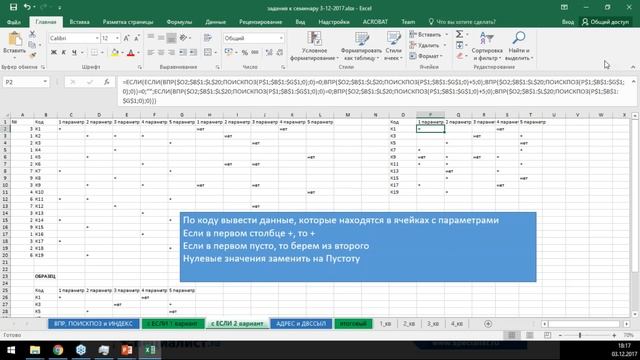Add a new sheet with the plus icon
Image resolution: width=640 pixels, height=360 pixels.
488,324
